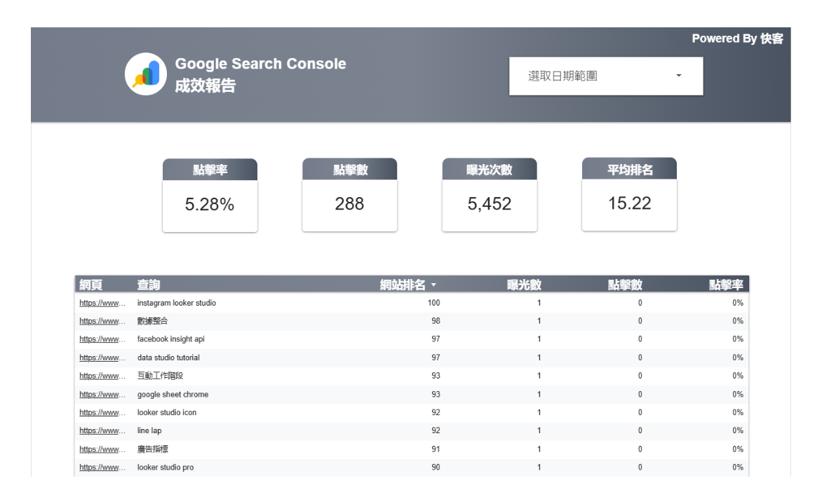
Task: Click query text 'data studio tutorial'
Action: coord(168,357)
